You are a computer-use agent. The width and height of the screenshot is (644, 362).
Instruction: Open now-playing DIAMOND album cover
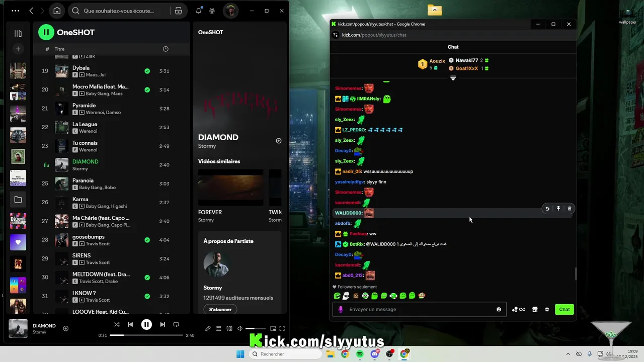click(x=18, y=328)
